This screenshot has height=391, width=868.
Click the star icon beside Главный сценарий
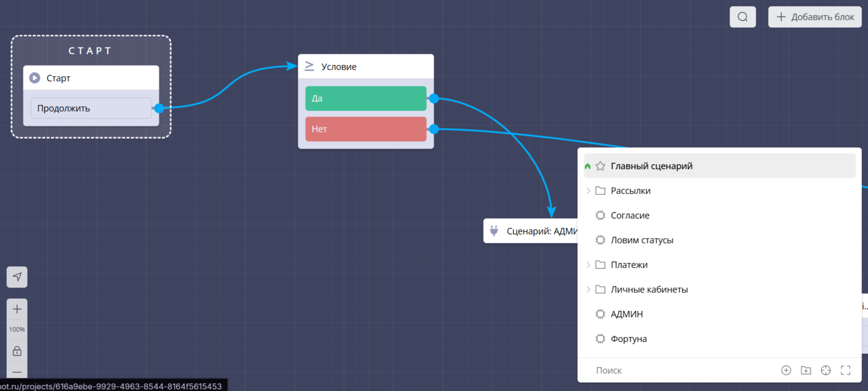(x=600, y=166)
